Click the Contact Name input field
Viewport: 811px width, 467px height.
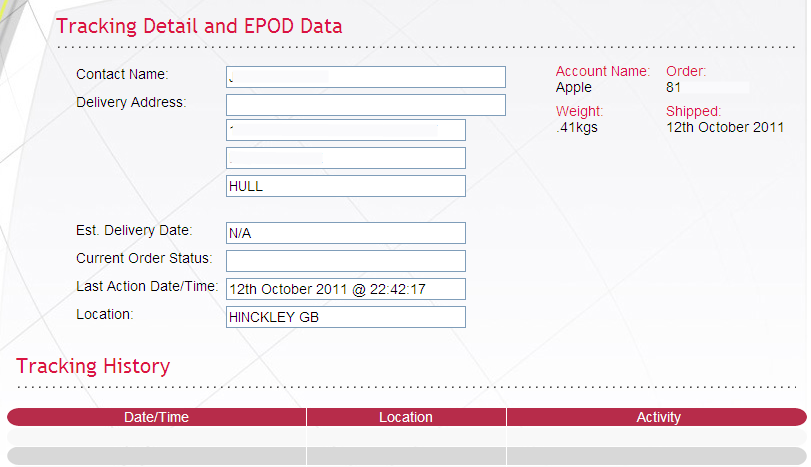point(366,77)
